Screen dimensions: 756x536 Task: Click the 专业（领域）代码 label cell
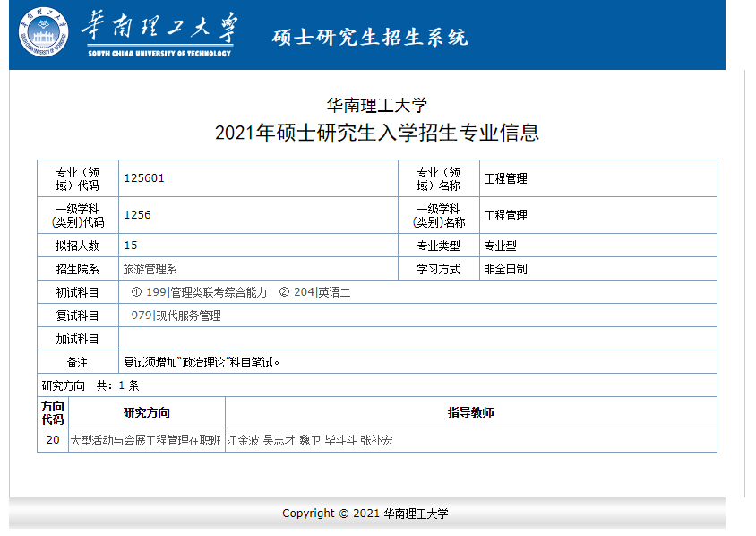[x=78, y=178]
